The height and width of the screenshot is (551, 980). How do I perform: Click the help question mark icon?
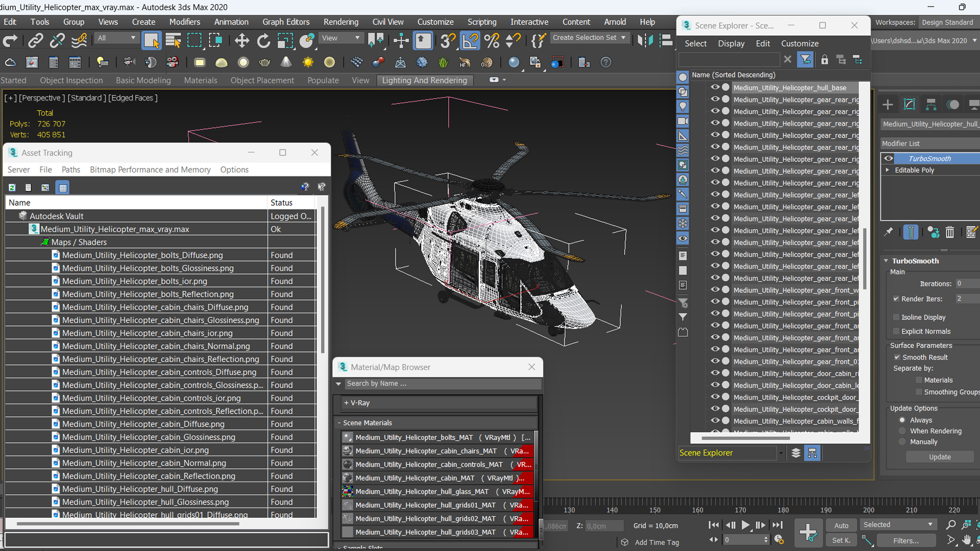[x=606, y=62]
